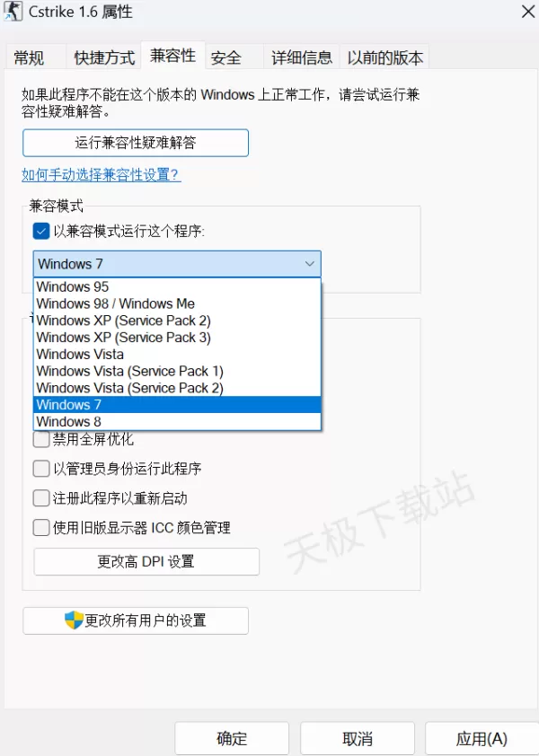The image size is (539, 756).
Task: Tick 注册此程序以重新启动 checkbox
Action: pos(41,498)
